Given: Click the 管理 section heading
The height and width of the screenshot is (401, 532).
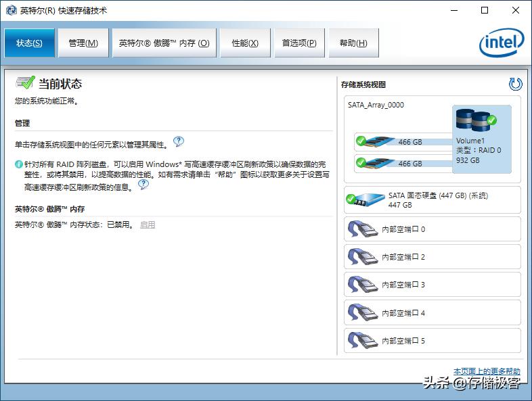Looking at the screenshot, I should point(22,123).
